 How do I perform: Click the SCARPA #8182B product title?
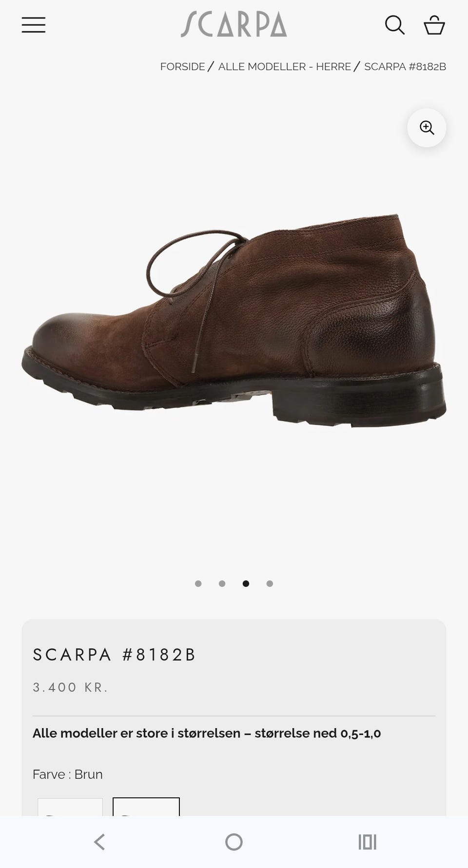coord(114,655)
